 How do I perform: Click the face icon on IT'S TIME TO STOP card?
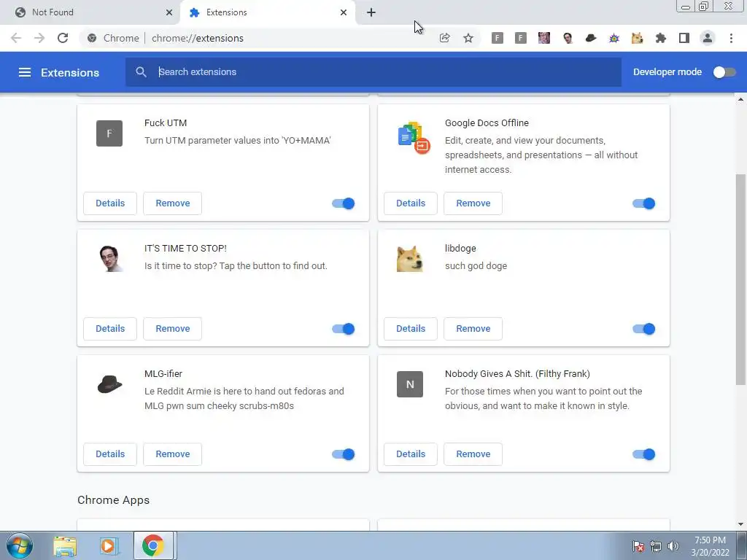click(110, 259)
